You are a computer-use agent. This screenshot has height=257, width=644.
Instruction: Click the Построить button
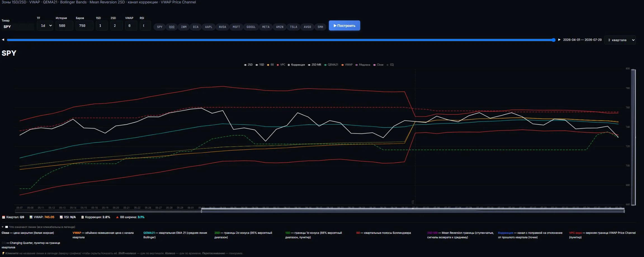click(344, 25)
